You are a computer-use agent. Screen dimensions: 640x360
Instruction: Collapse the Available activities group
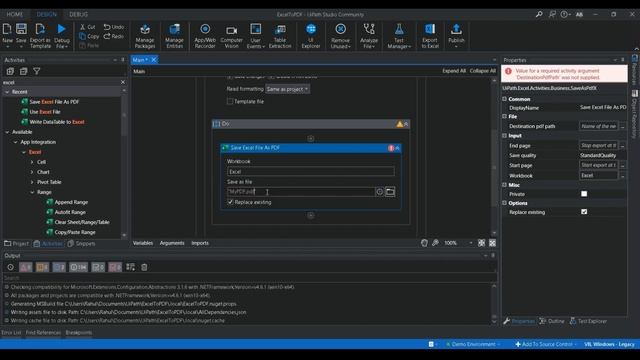(7, 132)
